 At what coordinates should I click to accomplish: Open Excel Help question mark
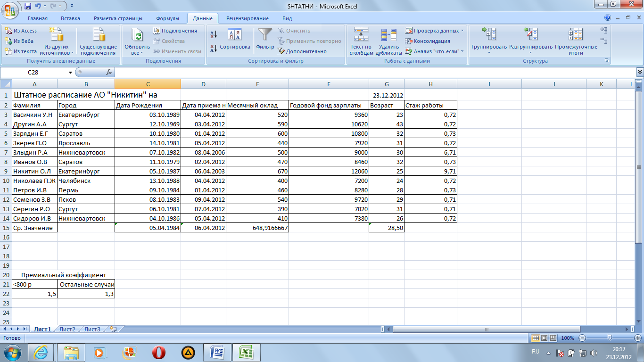tap(608, 18)
